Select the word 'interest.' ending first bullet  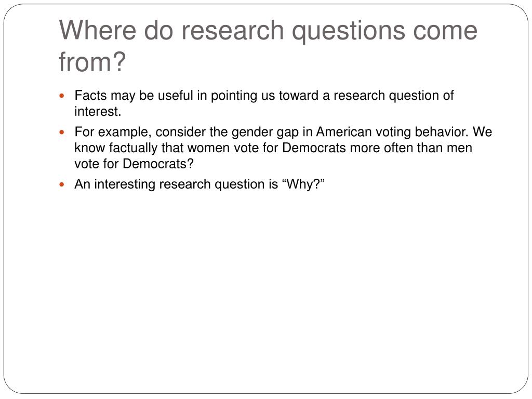pos(98,111)
